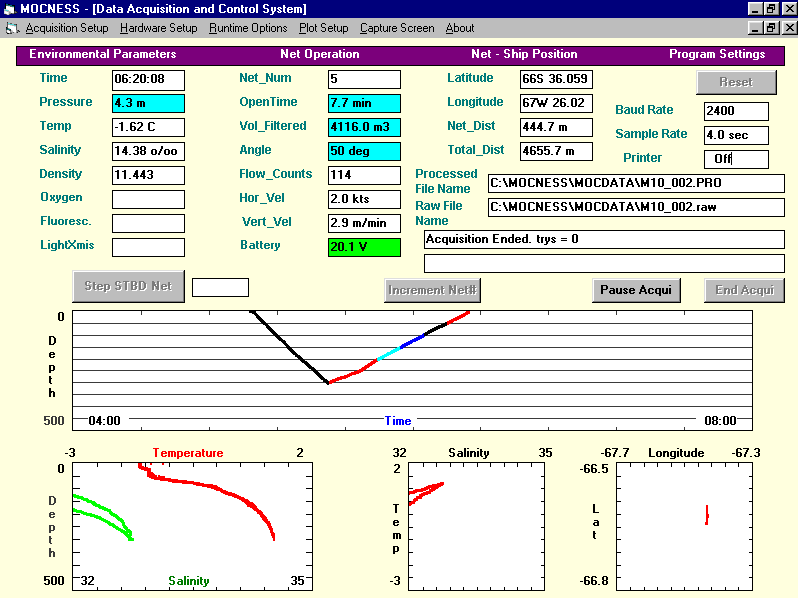
Task: Click the Density field showing 11.443
Action: [x=148, y=175]
